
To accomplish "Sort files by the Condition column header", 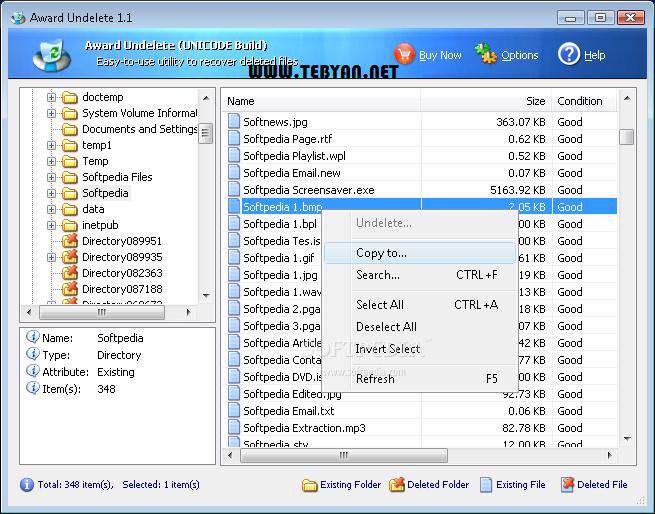I will tap(584, 101).
